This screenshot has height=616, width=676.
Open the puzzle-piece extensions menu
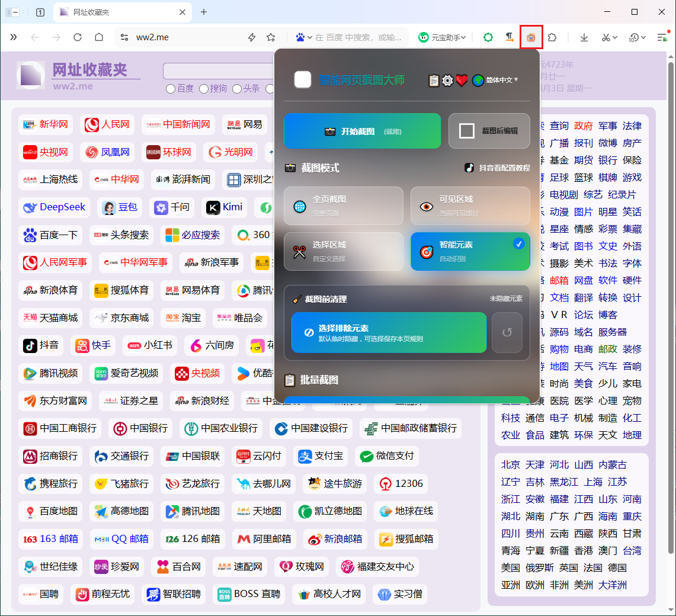[552, 37]
